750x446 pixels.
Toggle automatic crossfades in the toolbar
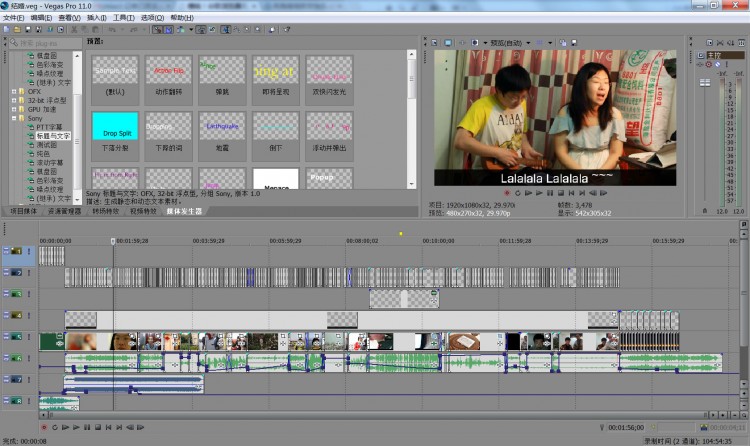[168, 30]
